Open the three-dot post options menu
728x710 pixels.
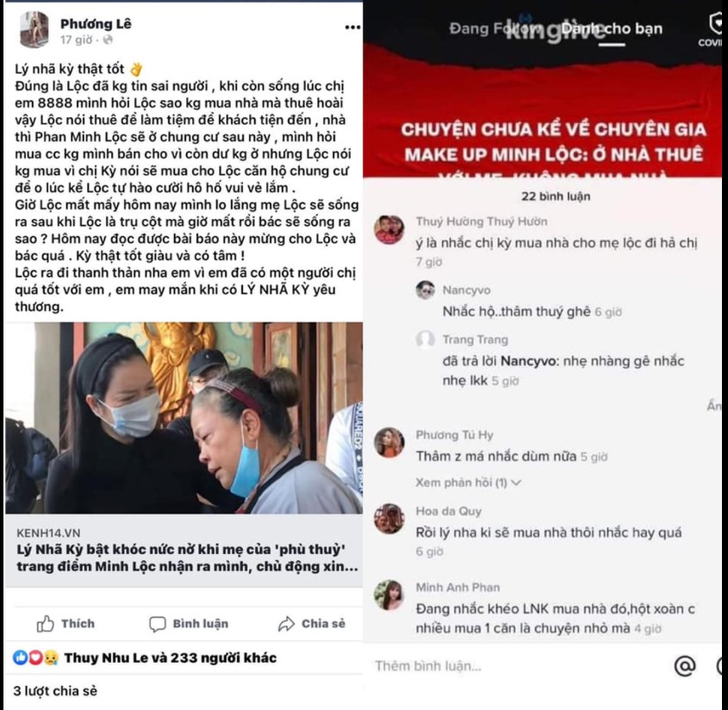coord(352,28)
